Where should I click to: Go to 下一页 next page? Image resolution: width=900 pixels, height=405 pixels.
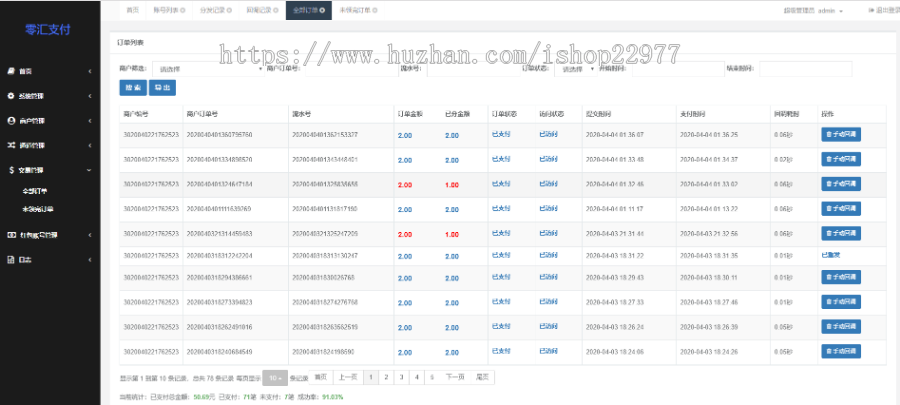[x=455, y=377]
